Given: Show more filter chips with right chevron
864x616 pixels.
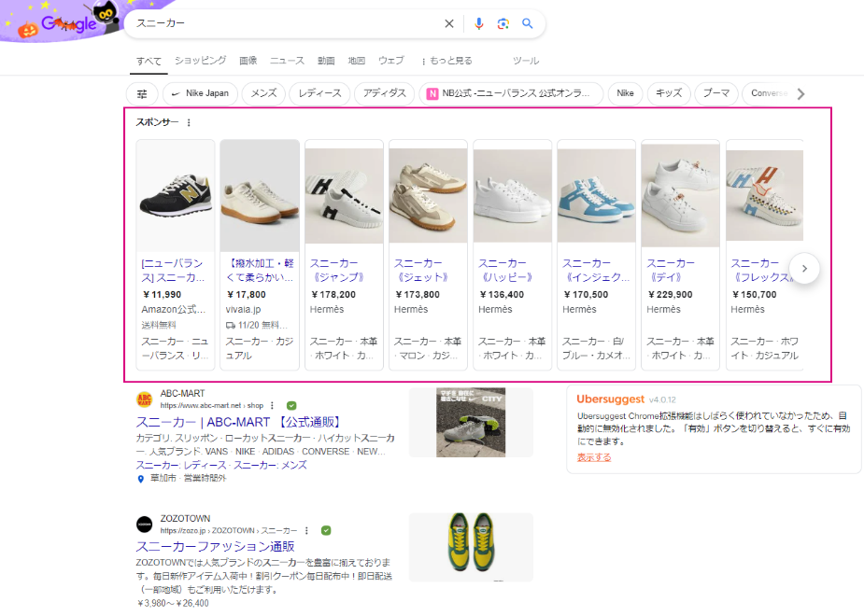Looking at the screenshot, I should pyautogui.click(x=800, y=93).
